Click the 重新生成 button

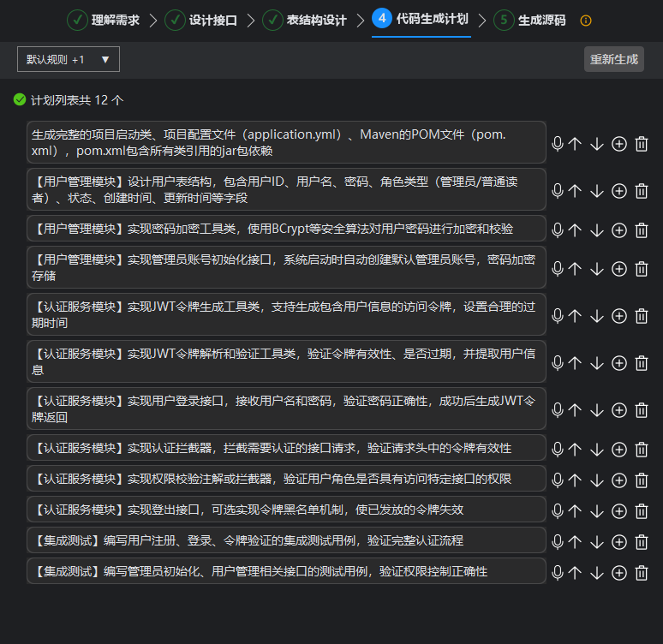click(613, 59)
